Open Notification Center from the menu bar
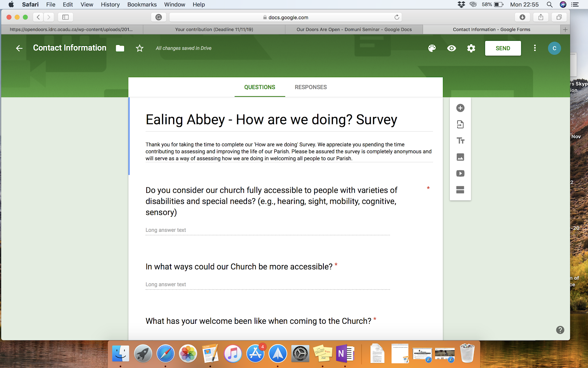Screen dimensions: 588x368 575,4
